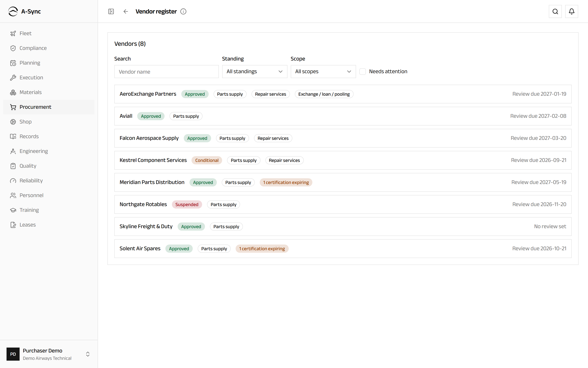Click the Vendor name search field
The width and height of the screenshot is (588, 368).
coord(166,72)
